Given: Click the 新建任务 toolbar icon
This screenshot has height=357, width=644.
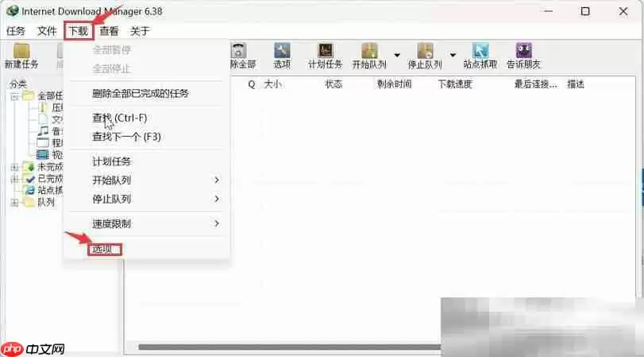Looking at the screenshot, I should [x=21, y=56].
